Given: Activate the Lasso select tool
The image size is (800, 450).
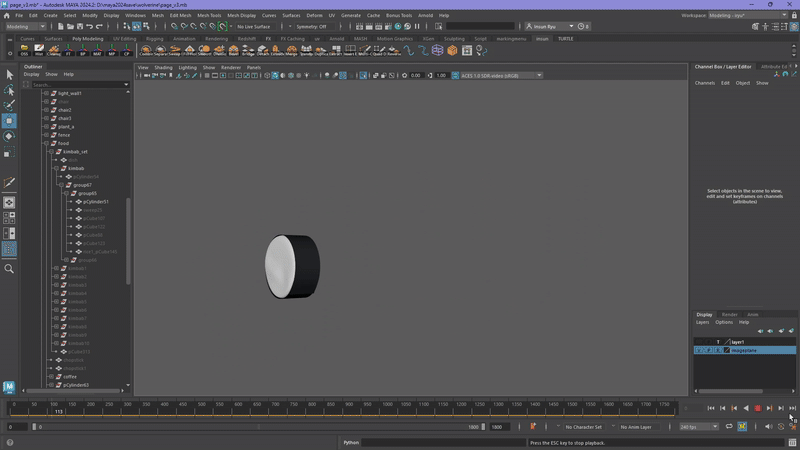Looking at the screenshot, I should (x=9, y=90).
